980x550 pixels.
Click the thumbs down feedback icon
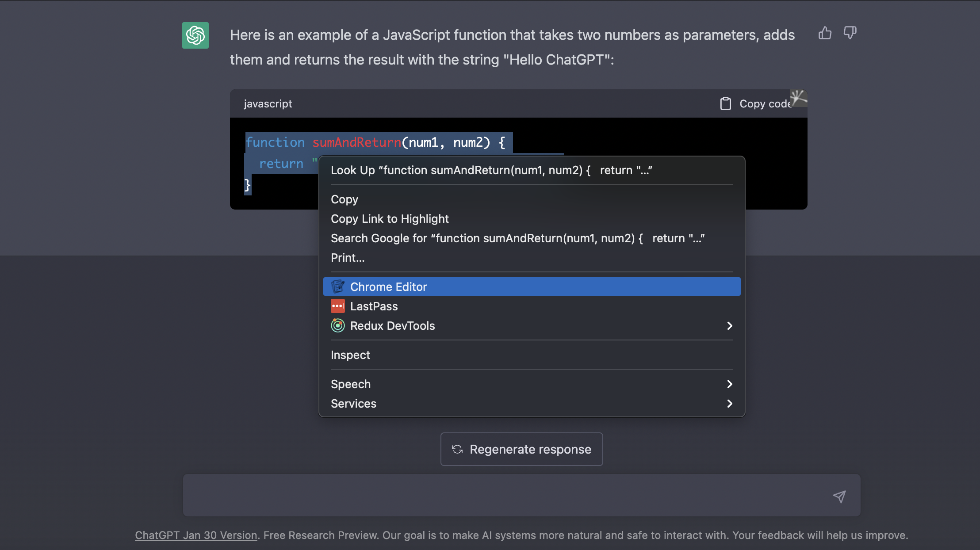coord(850,33)
